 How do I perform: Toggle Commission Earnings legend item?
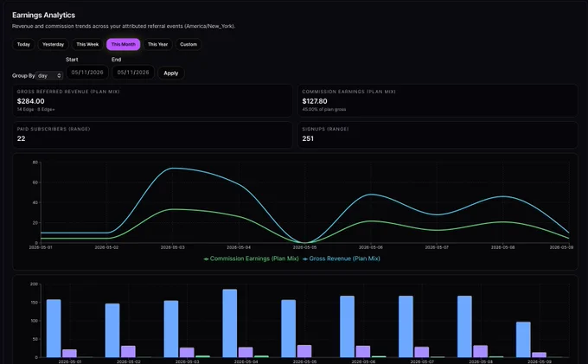(x=251, y=259)
